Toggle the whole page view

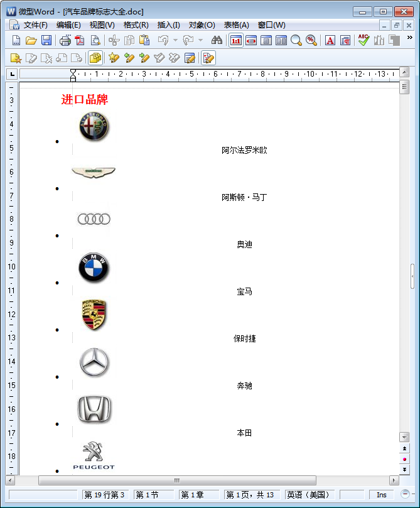pos(266,40)
